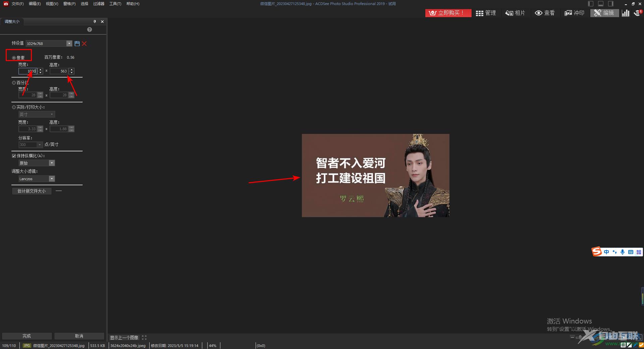Click the pixel width field showing 1000

click(28, 71)
